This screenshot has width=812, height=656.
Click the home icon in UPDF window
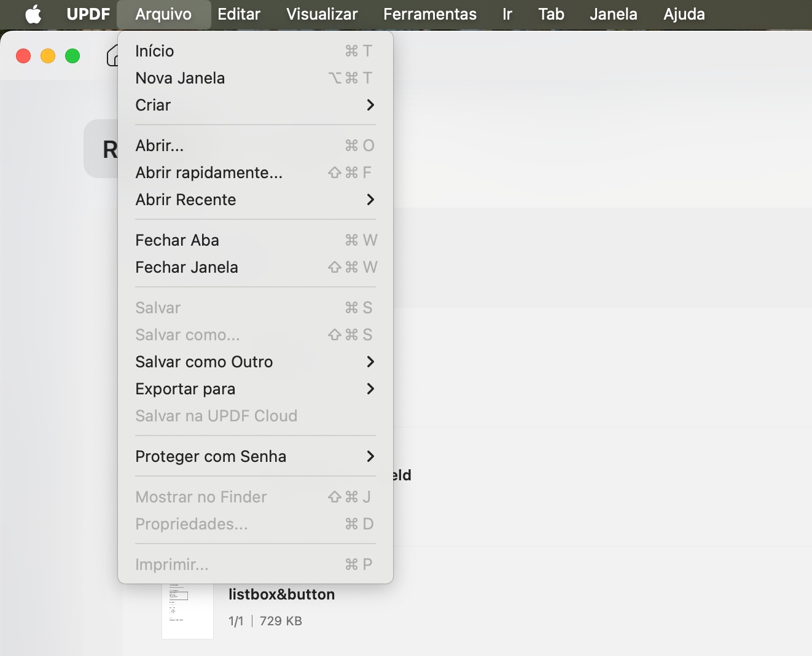coord(112,56)
